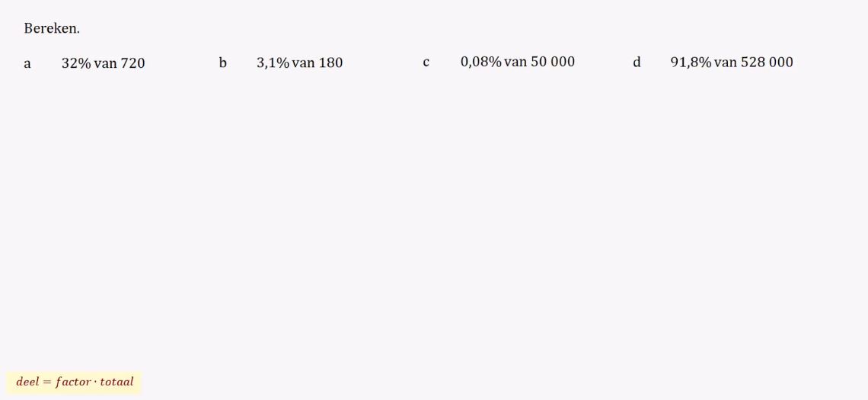Viewport: 868px width, 400px height.
Task: Click the yellow formula box
Action: (x=74, y=382)
